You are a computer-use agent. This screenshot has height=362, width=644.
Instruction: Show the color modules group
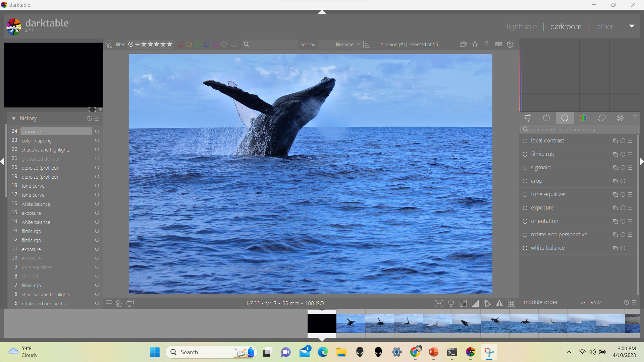pyautogui.click(x=583, y=118)
